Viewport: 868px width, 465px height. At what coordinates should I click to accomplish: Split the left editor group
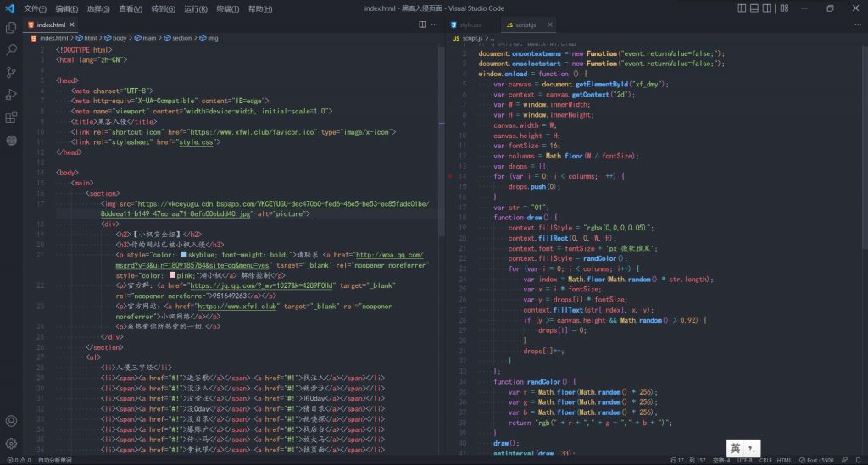click(422, 25)
